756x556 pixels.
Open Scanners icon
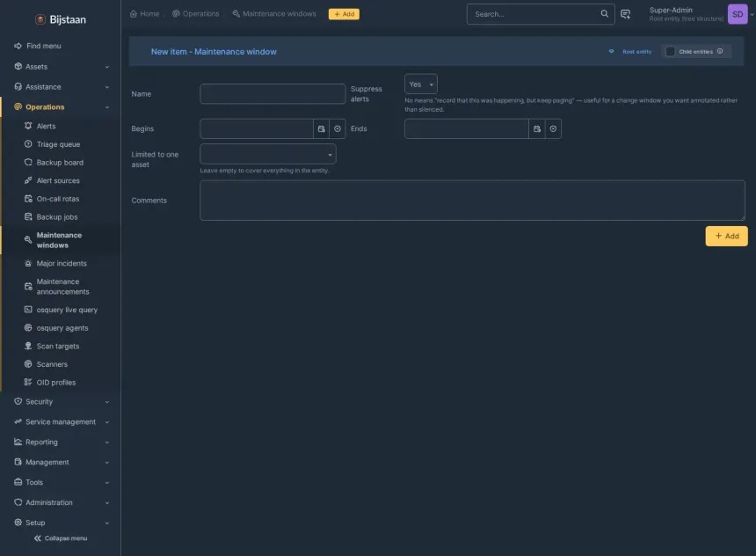(28, 364)
